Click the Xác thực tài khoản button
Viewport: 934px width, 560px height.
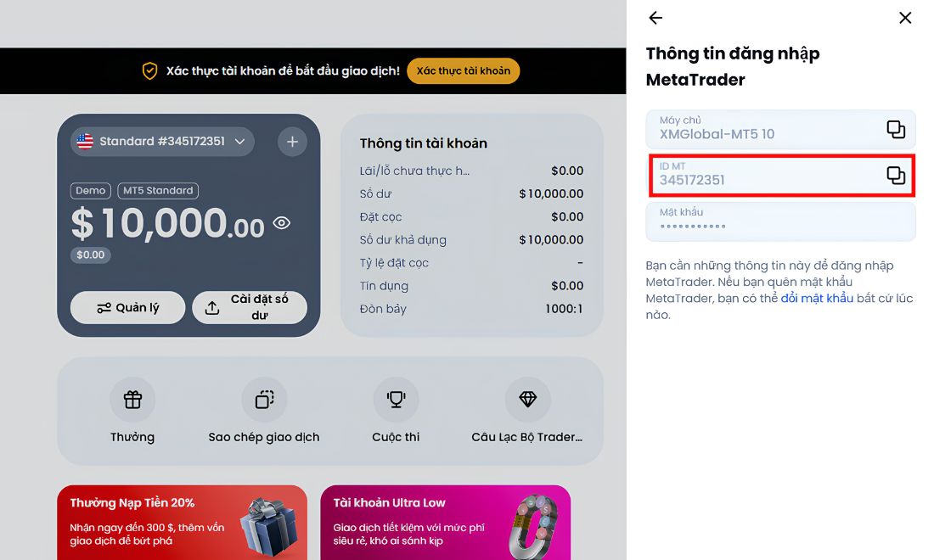[x=464, y=70]
